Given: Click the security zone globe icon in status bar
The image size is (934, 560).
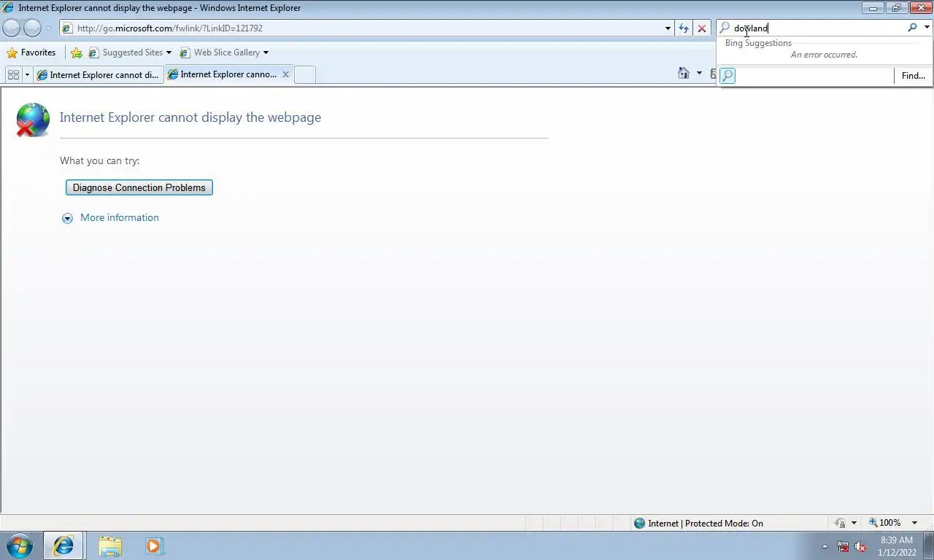Looking at the screenshot, I should coord(640,523).
